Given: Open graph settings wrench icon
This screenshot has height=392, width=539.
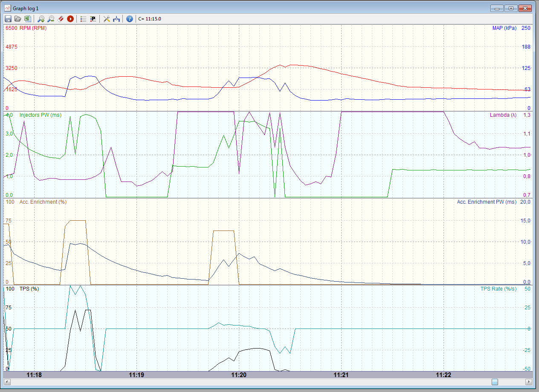Looking at the screenshot, I should coord(107,19).
